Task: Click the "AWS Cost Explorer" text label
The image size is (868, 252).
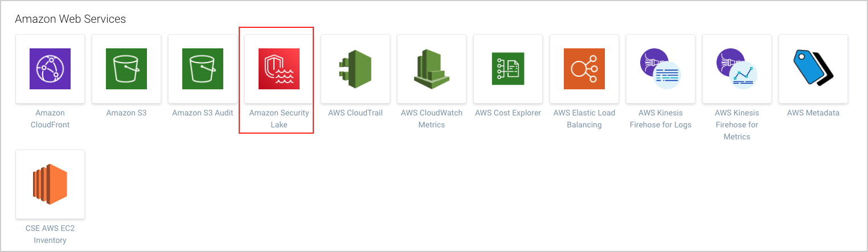Action: coord(508,113)
